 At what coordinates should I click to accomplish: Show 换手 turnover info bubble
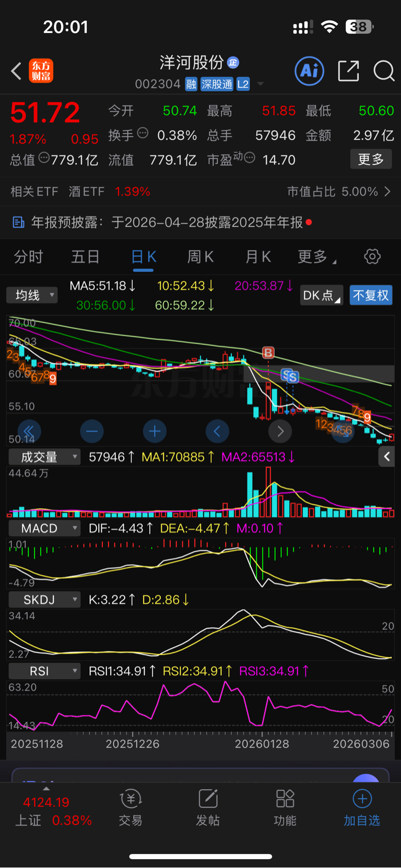(x=143, y=133)
